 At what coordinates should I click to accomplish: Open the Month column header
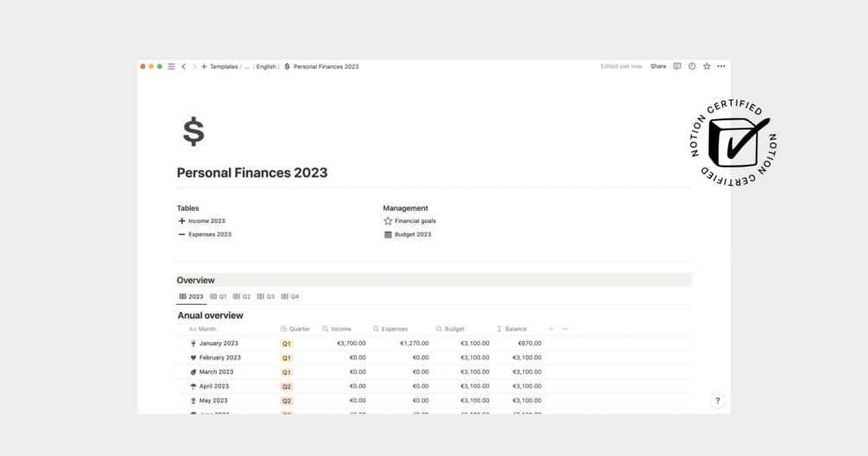(203, 329)
